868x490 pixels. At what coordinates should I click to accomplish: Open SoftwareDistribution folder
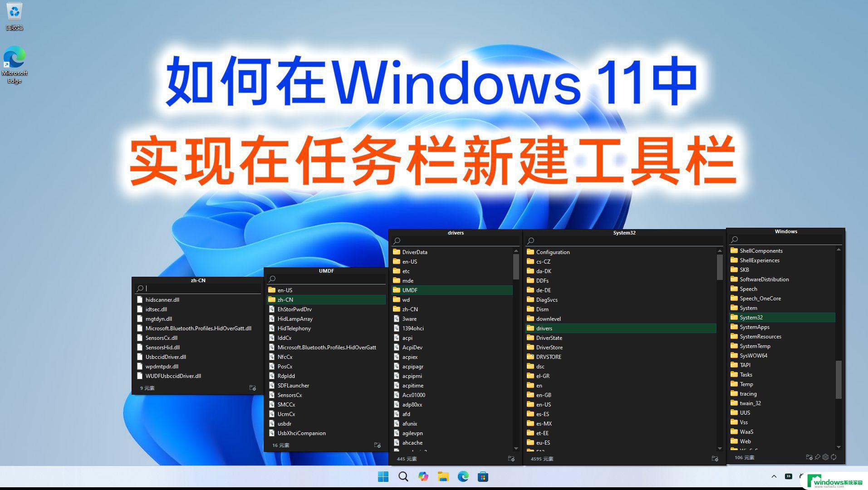(782, 279)
